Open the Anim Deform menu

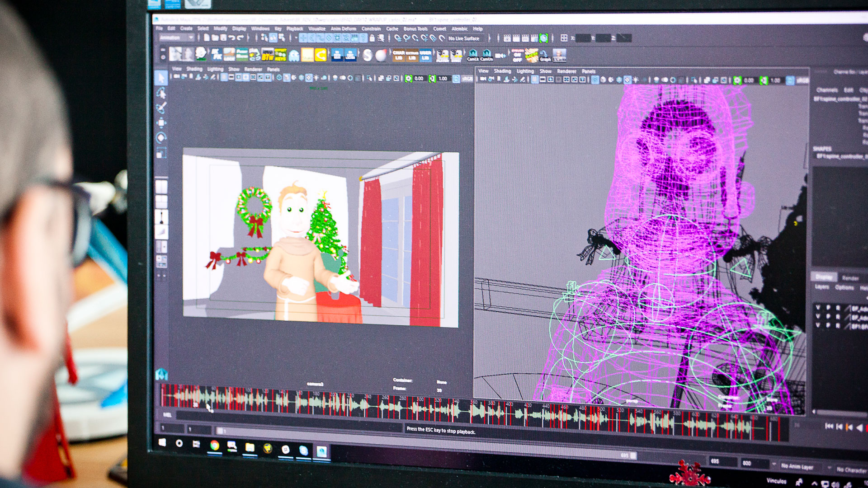coord(343,28)
